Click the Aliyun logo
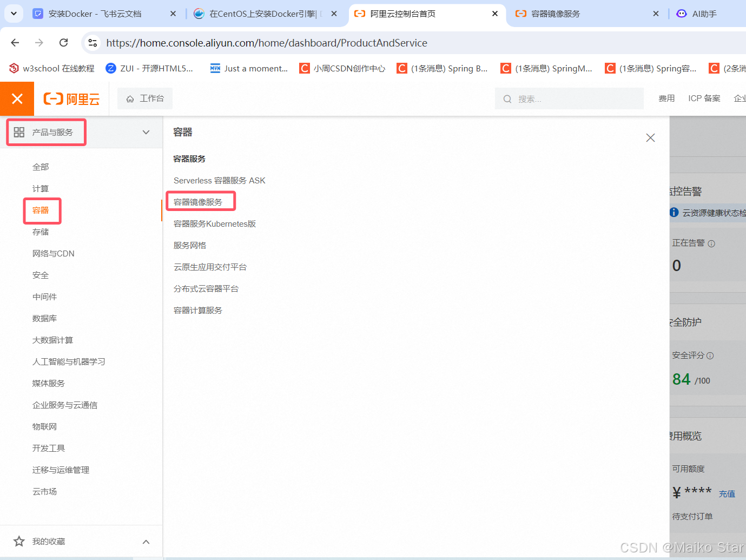746x560 pixels. coord(71,98)
